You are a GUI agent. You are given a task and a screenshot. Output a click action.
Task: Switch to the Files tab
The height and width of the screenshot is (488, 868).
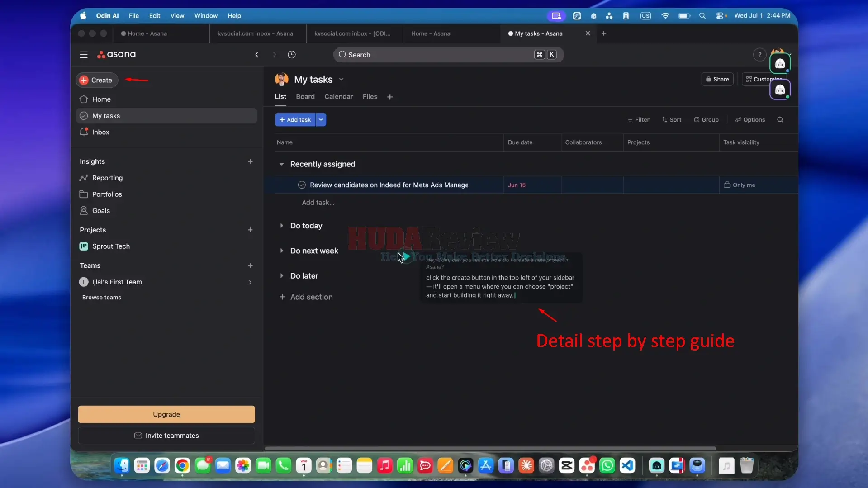pos(370,97)
